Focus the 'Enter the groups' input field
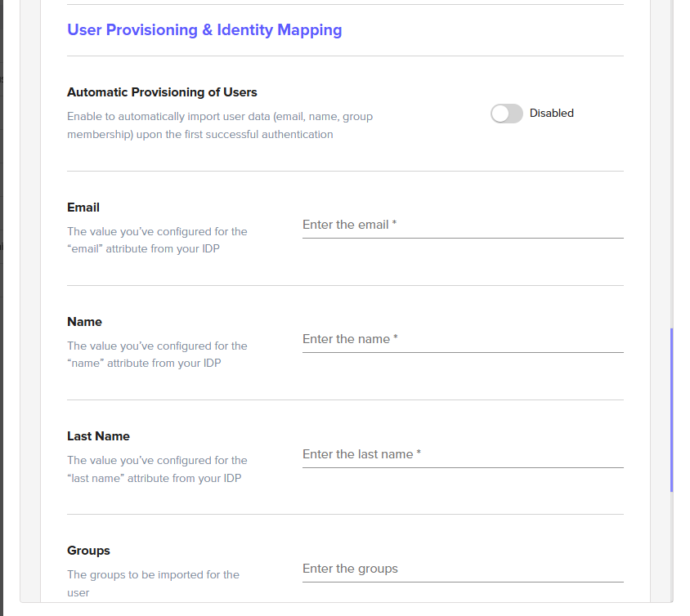 pos(462,569)
